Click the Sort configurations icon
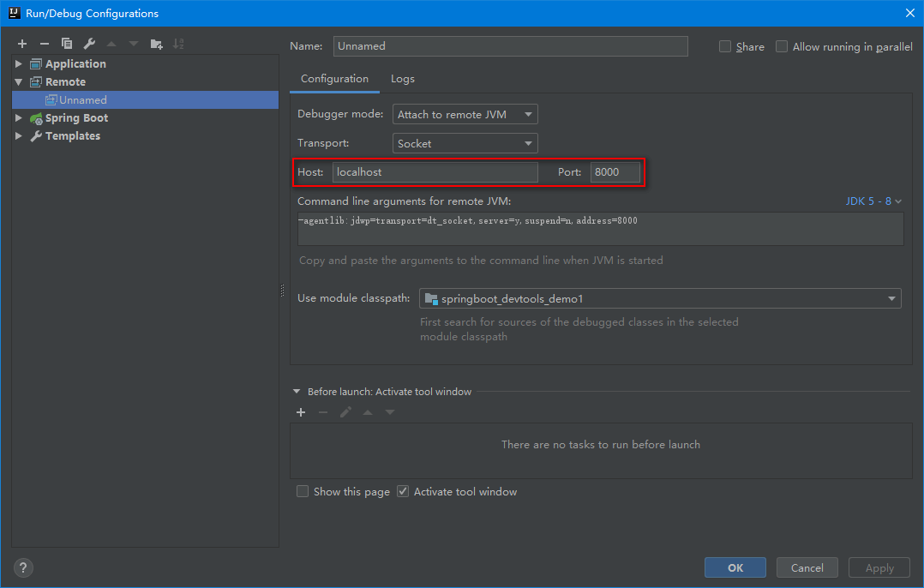924x588 pixels. click(178, 44)
